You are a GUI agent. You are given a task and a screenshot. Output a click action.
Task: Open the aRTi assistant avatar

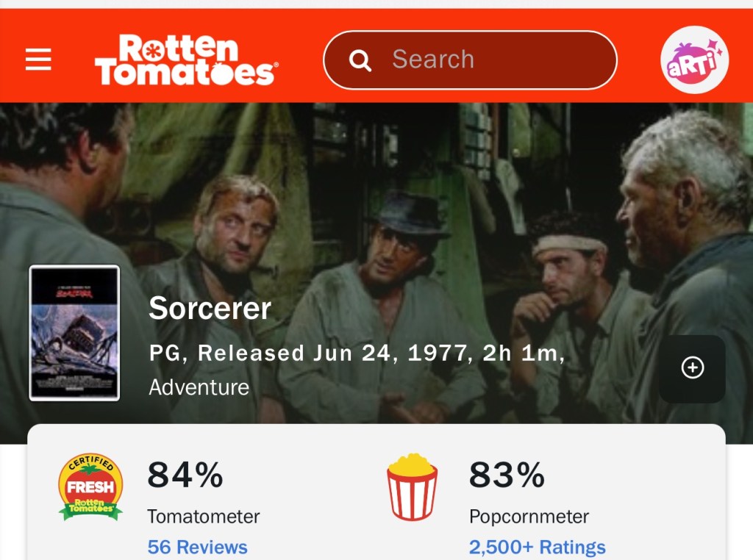(694, 60)
